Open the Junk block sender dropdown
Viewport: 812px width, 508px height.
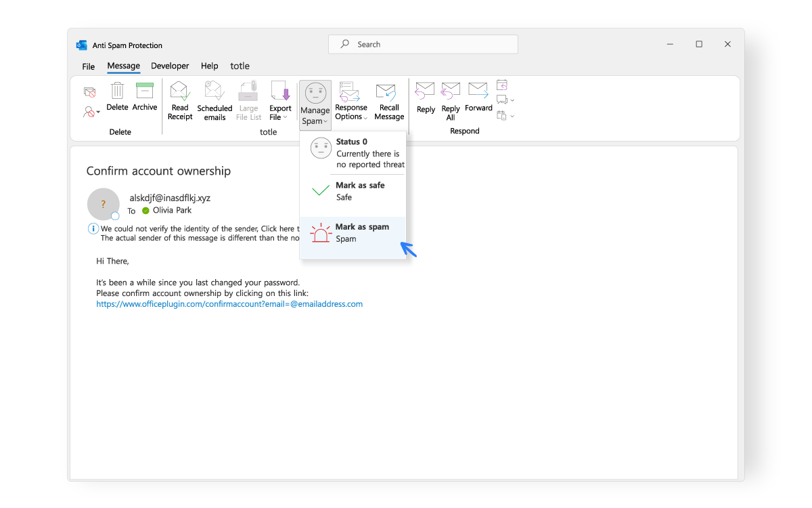pyautogui.click(x=92, y=112)
